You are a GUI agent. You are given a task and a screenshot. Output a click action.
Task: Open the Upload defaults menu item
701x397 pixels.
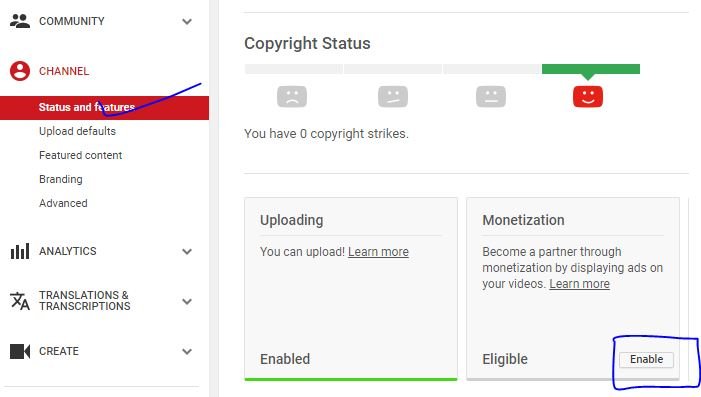[77, 131]
